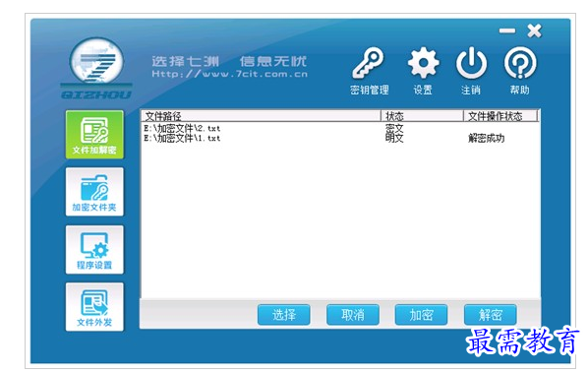Minimize the Qizhou window
The height and width of the screenshot is (372, 588).
coord(507,31)
